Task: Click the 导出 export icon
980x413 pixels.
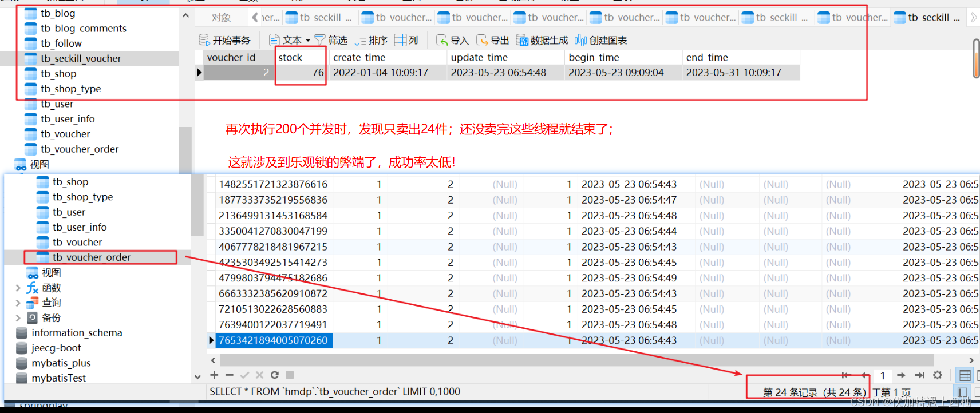Action: click(x=482, y=40)
